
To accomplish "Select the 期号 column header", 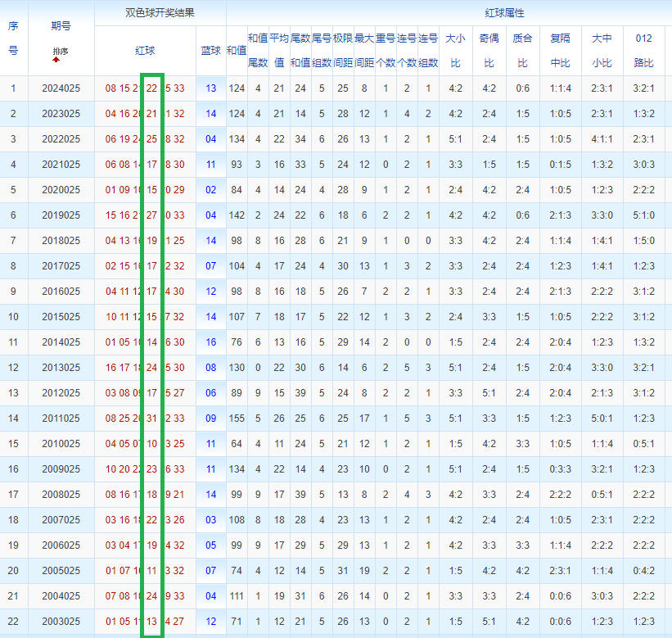I will [x=61, y=26].
